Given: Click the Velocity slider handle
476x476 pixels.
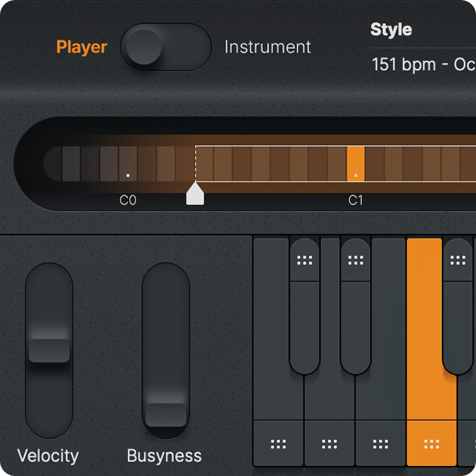Looking at the screenshot, I should click(x=49, y=350).
